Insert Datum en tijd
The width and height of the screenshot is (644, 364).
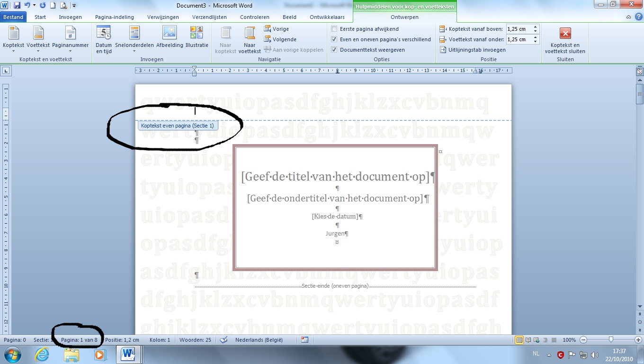tap(104, 40)
